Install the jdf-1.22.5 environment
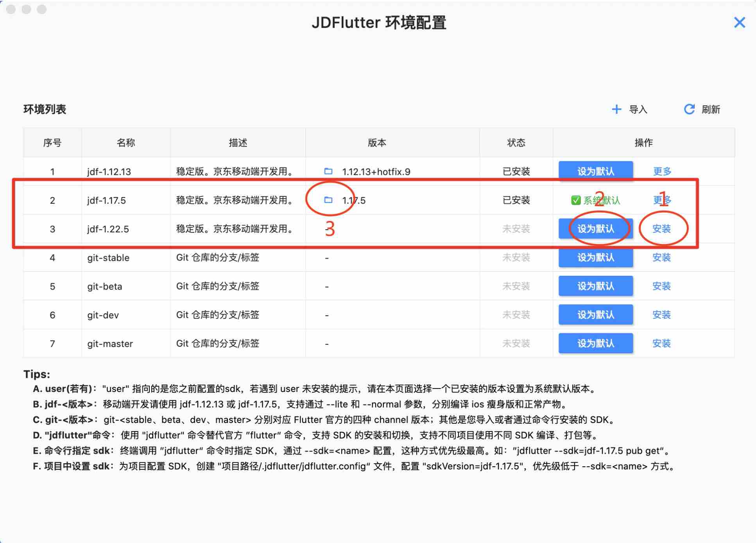 point(661,228)
